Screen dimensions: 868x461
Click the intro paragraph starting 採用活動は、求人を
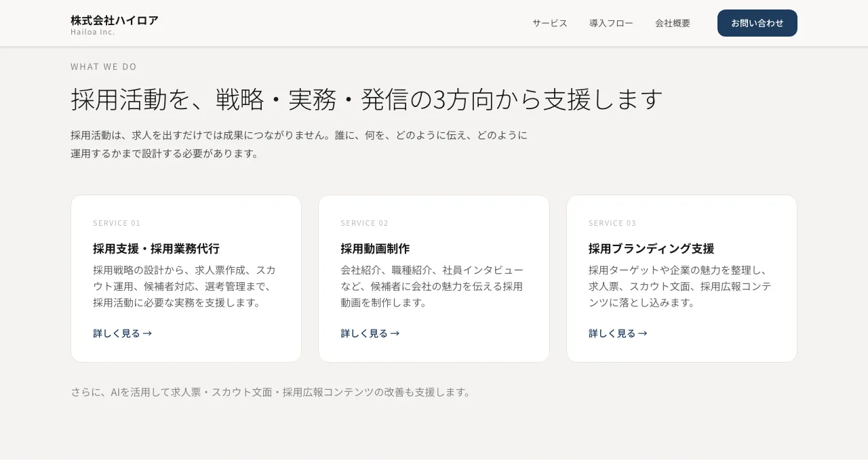pyautogui.click(x=299, y=144)
